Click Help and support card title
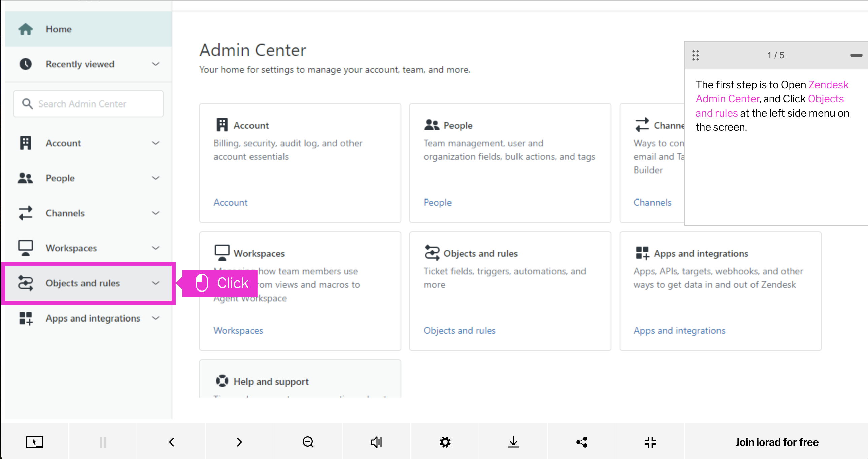This screenshot has height=459, width=868. point(271,381)
